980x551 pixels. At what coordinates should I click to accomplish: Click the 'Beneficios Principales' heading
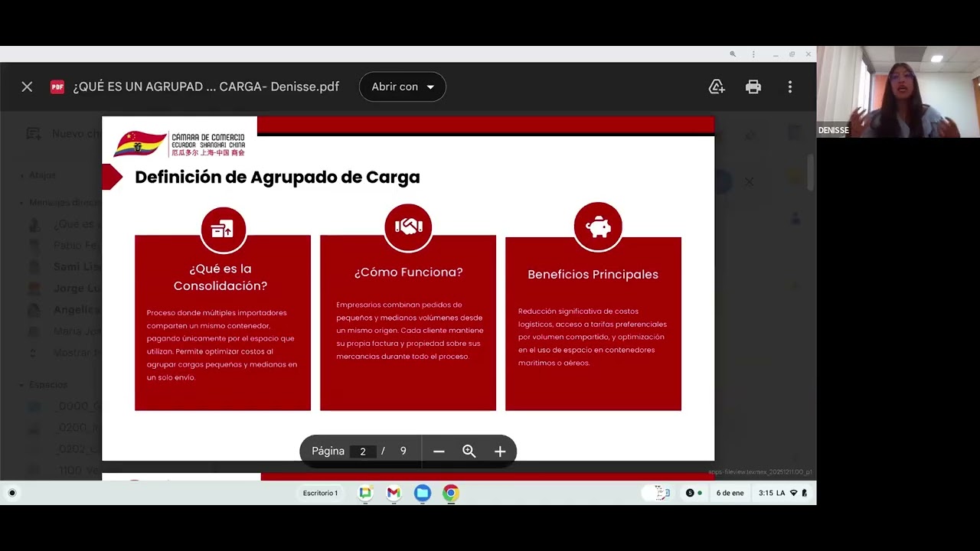coord(593,274)
